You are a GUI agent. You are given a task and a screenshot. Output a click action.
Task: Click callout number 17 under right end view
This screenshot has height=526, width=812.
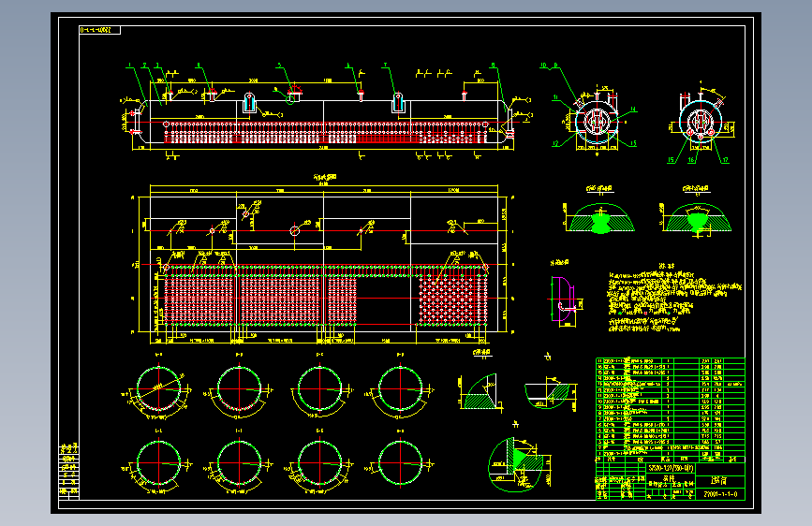(x=725, y=160)
